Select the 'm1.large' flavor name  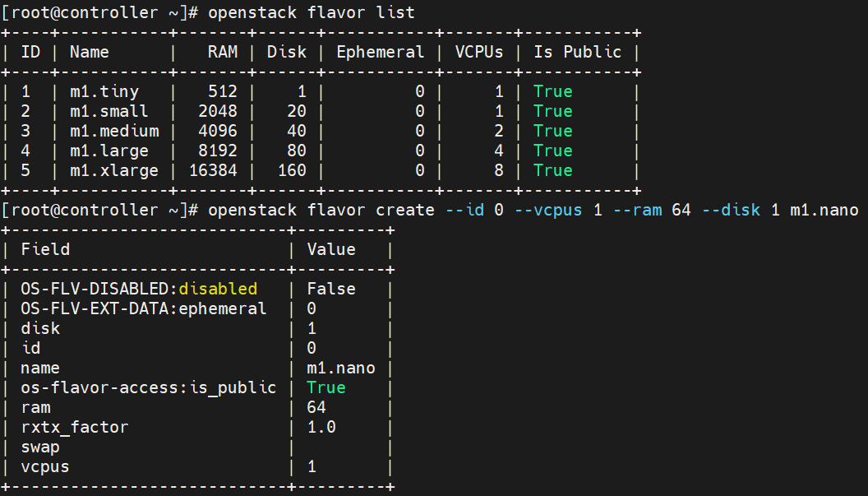[109, 151]
